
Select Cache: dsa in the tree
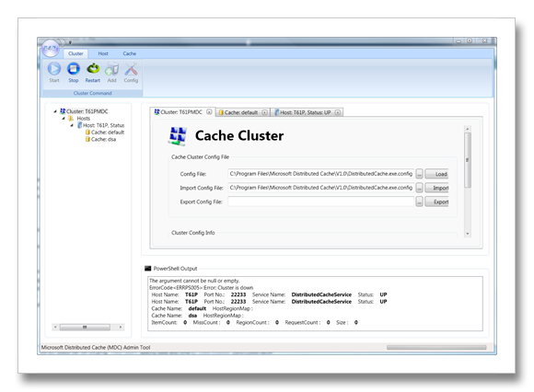click(103, 139)
